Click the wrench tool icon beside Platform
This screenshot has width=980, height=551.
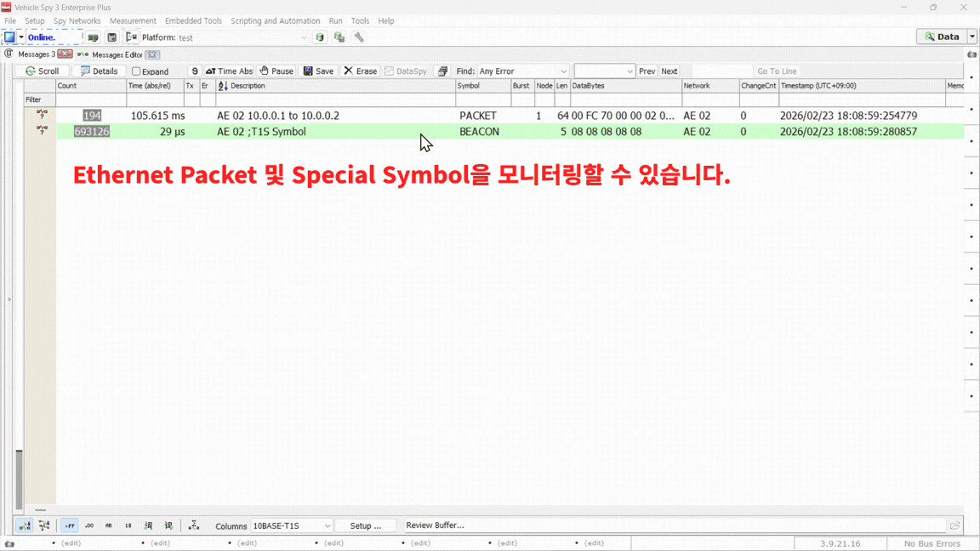click(x=359, y=37)
